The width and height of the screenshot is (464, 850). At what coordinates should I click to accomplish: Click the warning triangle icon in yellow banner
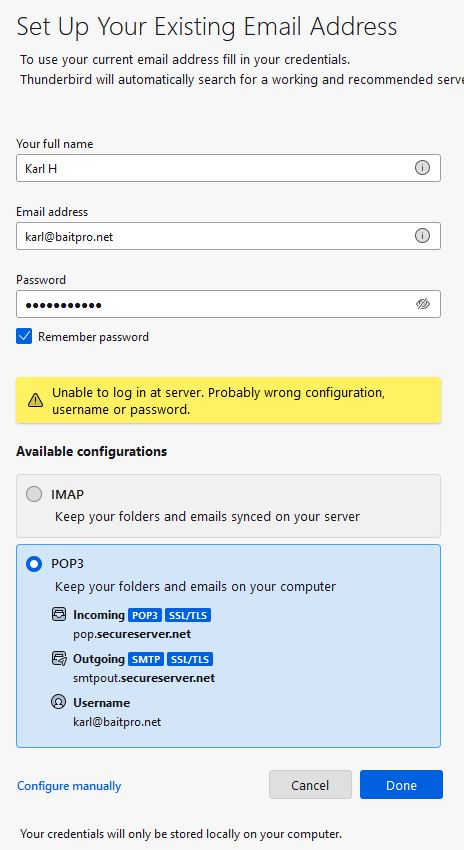[x=35, y=401]
